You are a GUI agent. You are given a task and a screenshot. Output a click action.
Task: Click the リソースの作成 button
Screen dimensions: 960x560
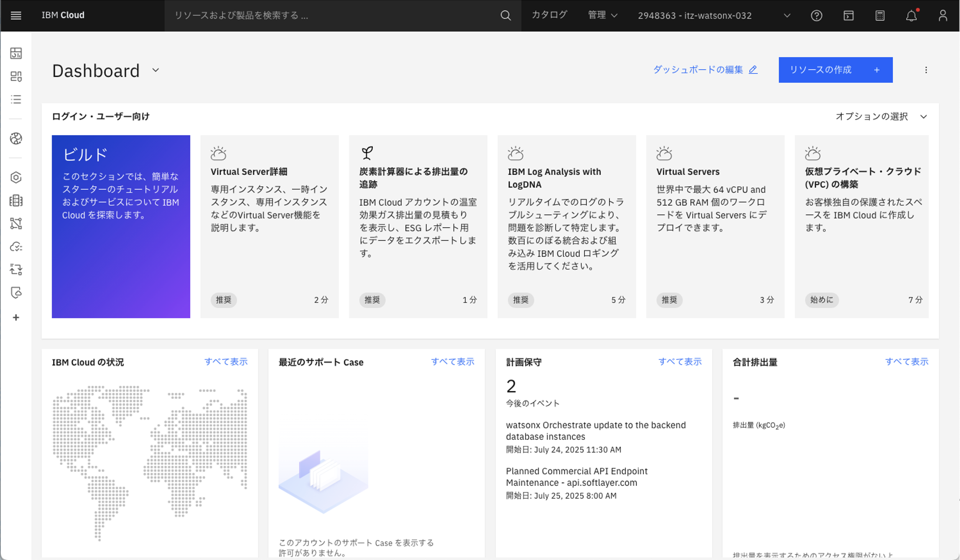pos(835,70)
